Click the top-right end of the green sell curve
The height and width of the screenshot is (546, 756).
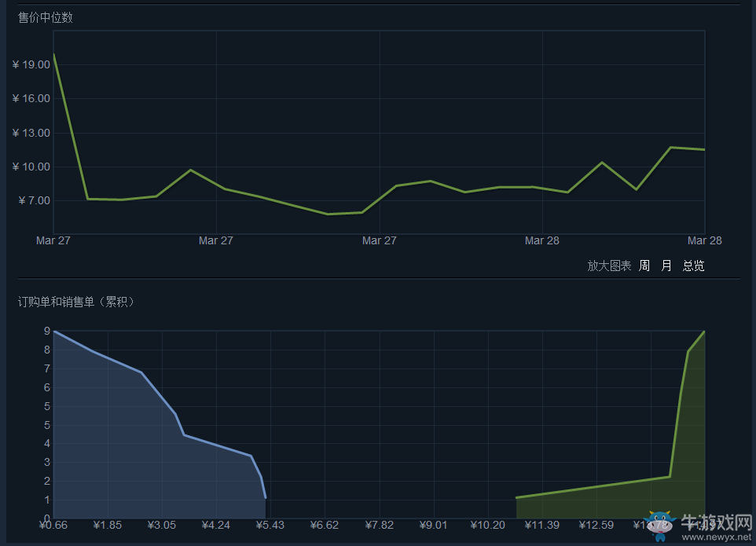click(x=704, y=332)
